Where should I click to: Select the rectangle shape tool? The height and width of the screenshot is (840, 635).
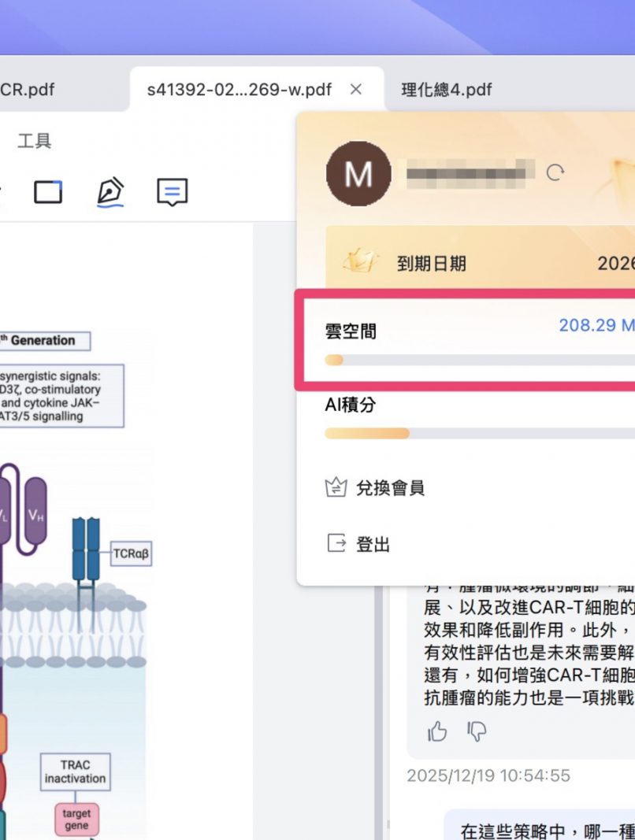click(x=48, y=191)
